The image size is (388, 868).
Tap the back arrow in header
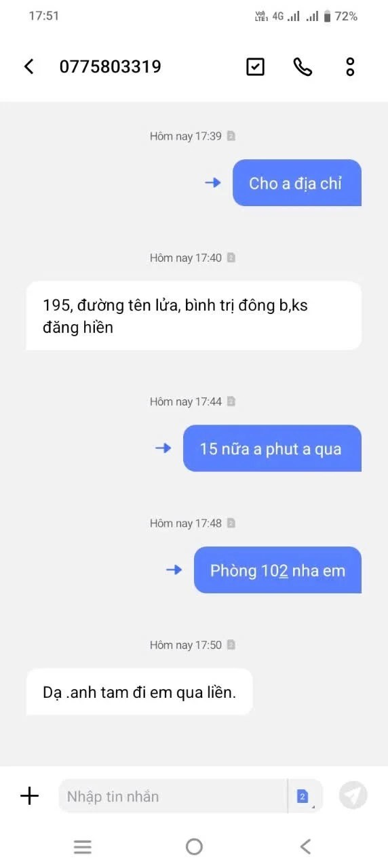28,66
